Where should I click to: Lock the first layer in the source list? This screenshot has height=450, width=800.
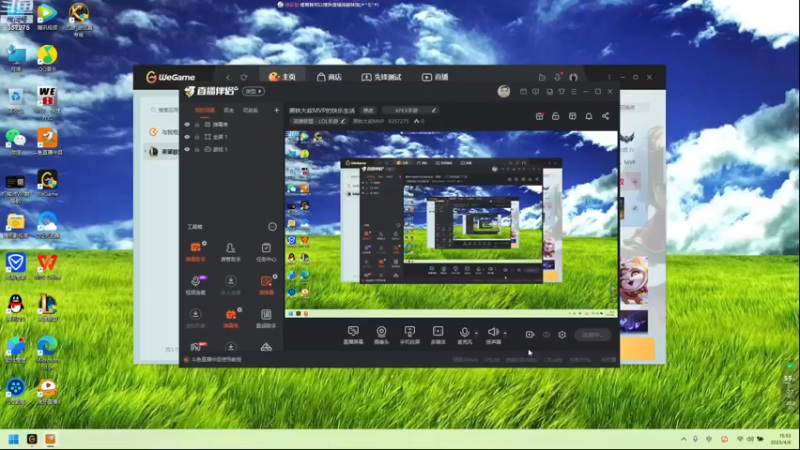coord(197,124)
